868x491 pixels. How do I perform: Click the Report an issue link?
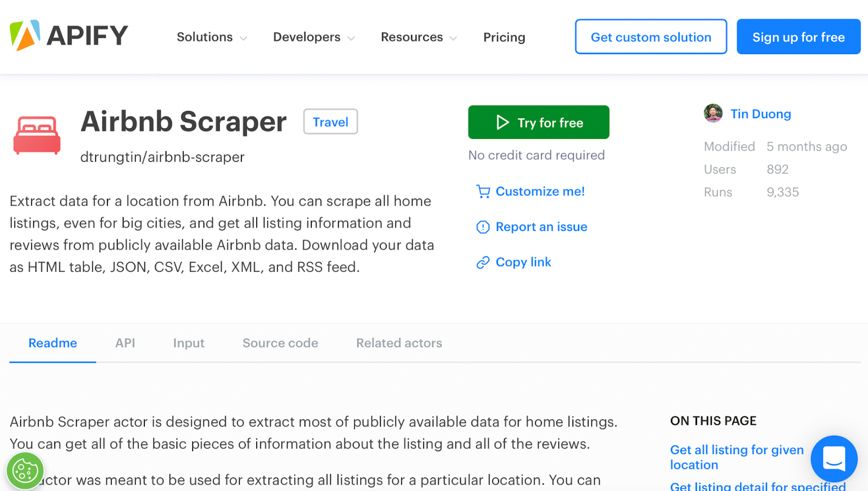[541, 227]
